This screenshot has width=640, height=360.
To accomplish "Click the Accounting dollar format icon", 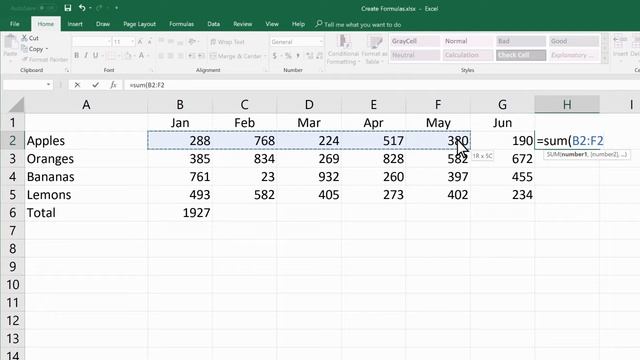I will 275,56.
